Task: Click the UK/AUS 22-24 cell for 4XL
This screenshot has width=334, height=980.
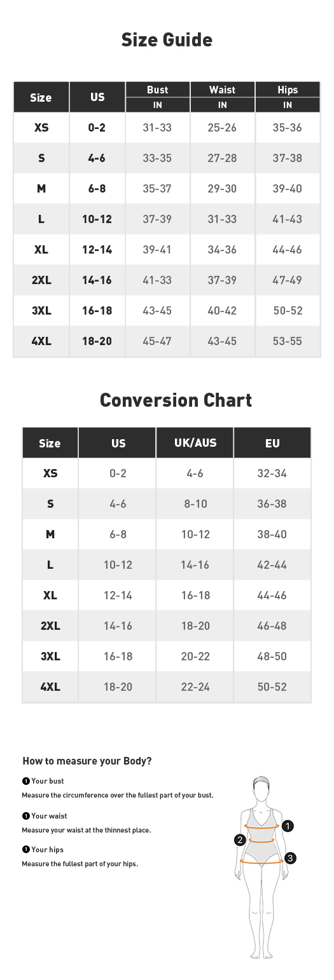Action: 195,687
